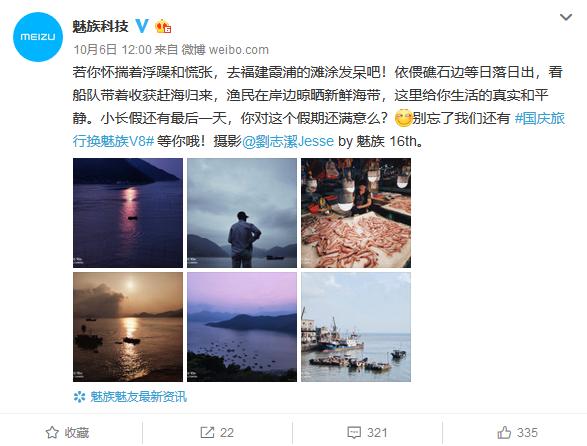Open the golden sunset boats photo

tap(128, 327)
